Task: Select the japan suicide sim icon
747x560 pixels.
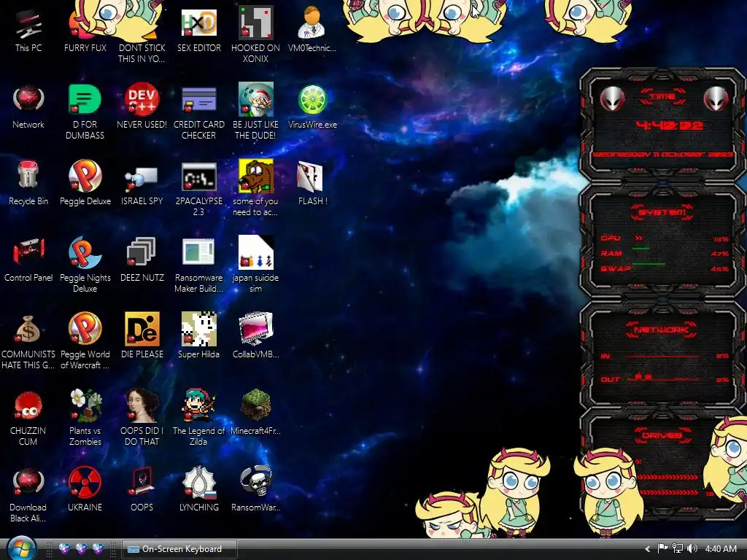Action: pos(255,252)
